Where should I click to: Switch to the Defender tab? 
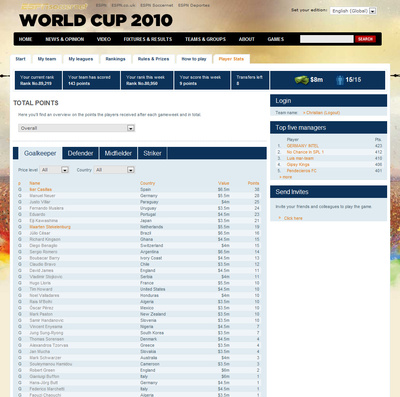[80, 153]
